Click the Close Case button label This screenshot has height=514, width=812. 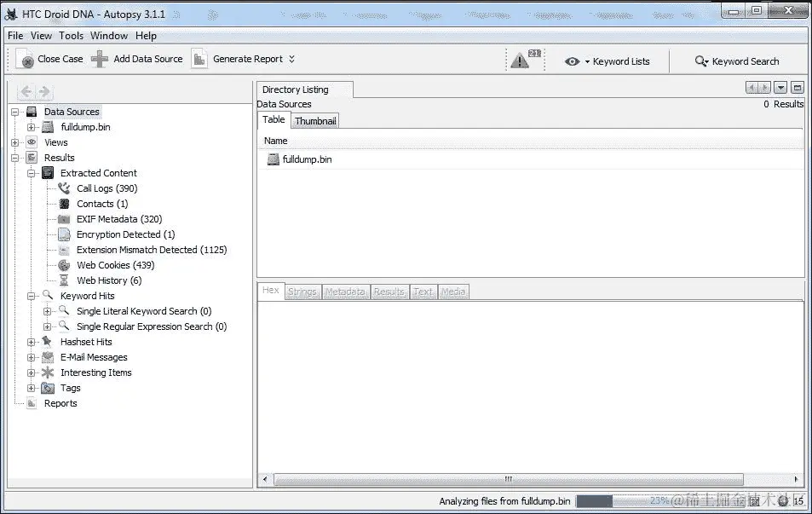coord(60,59)
